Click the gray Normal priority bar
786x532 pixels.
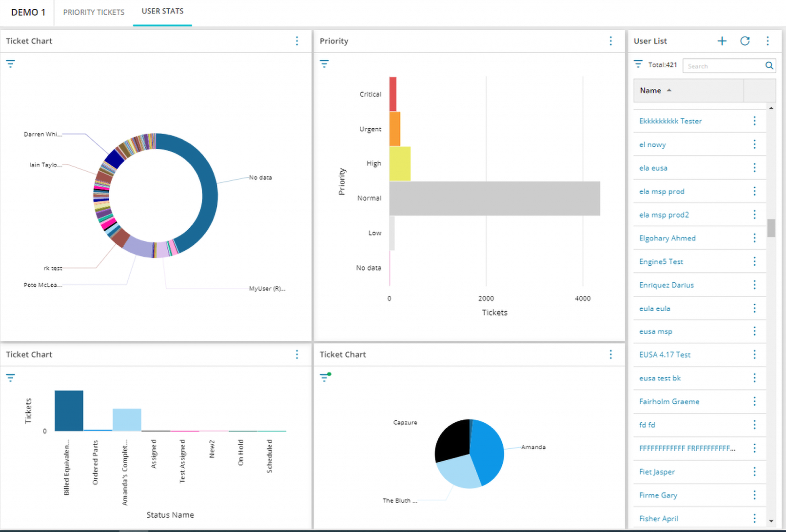click(x=494, y=198)
